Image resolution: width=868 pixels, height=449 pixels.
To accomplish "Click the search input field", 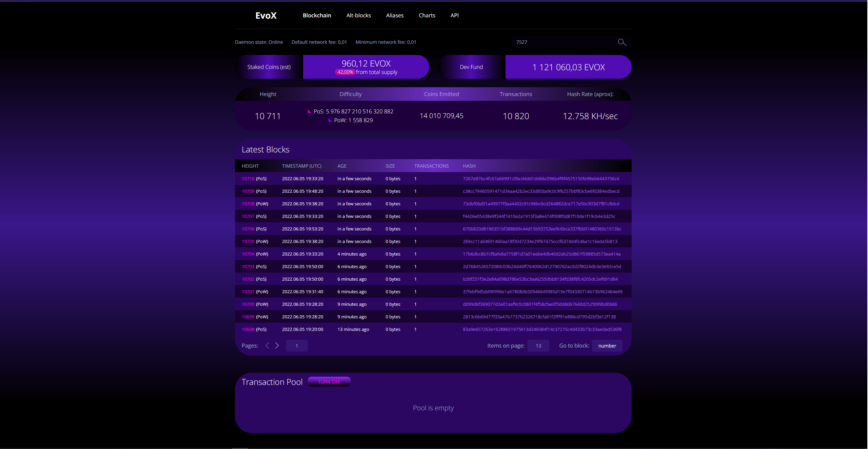I will 563,42.
